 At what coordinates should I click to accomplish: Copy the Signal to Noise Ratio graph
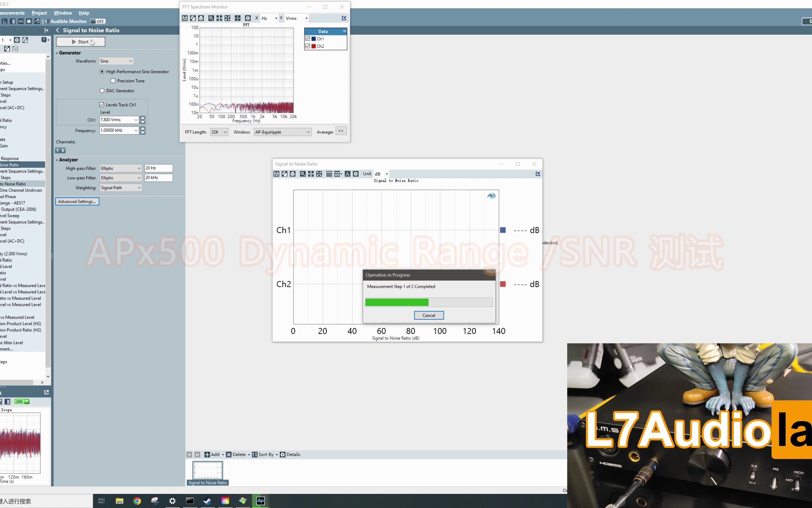point(284,174)
